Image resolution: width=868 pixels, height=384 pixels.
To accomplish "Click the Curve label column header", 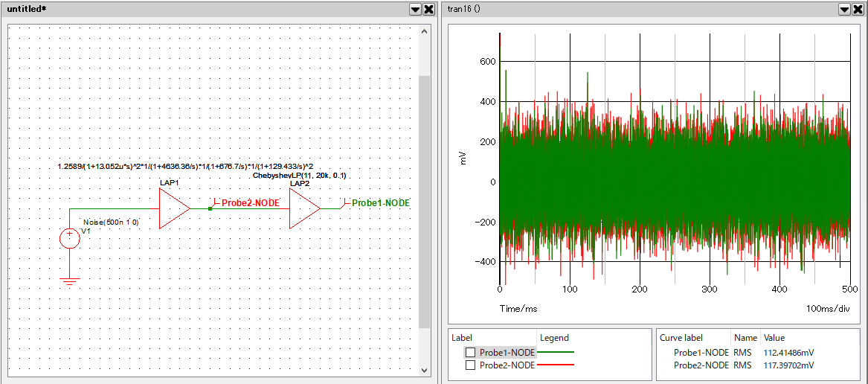I will tap(682, 337).
